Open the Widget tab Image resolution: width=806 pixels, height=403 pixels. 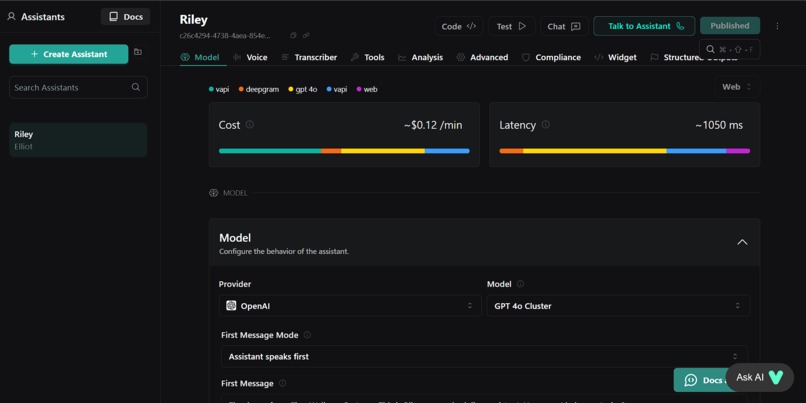(615, 58)
